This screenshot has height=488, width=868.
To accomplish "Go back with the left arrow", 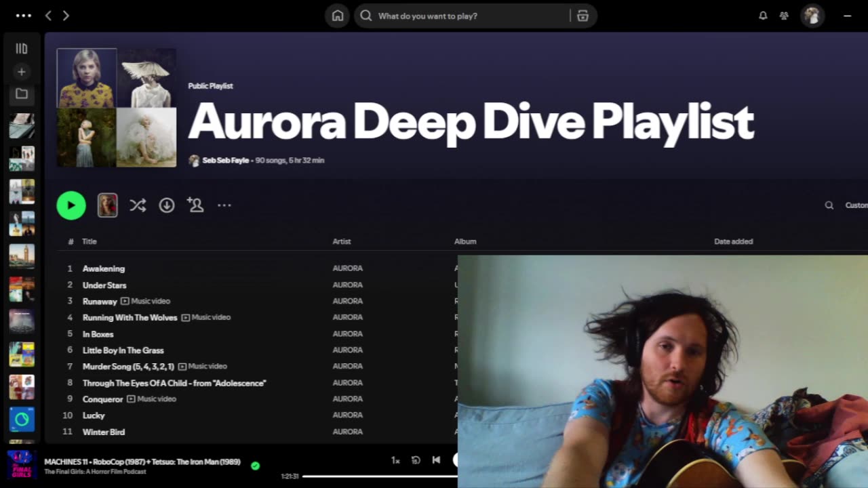I will tap(48, 16).
